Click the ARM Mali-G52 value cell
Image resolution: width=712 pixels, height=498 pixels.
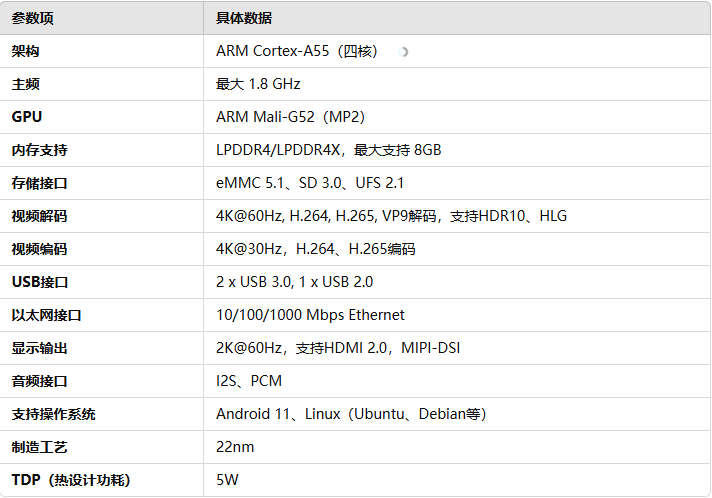(x=291, y=117)
